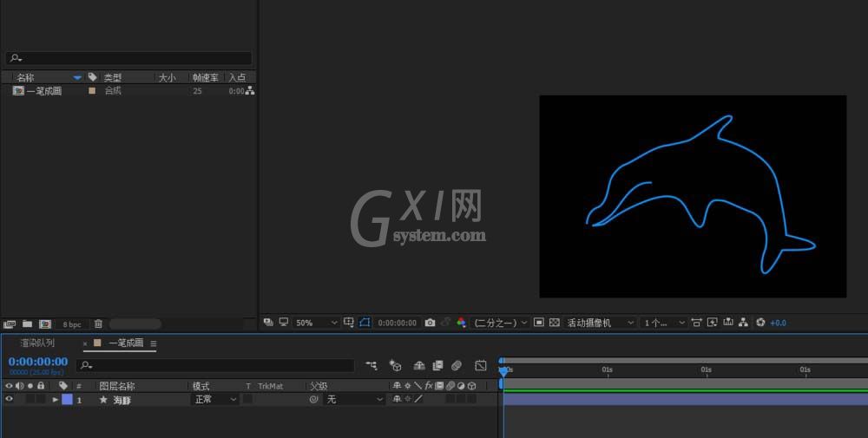
Task: Open the timeline icon in viewer footer
Action: tap(728, 322)
